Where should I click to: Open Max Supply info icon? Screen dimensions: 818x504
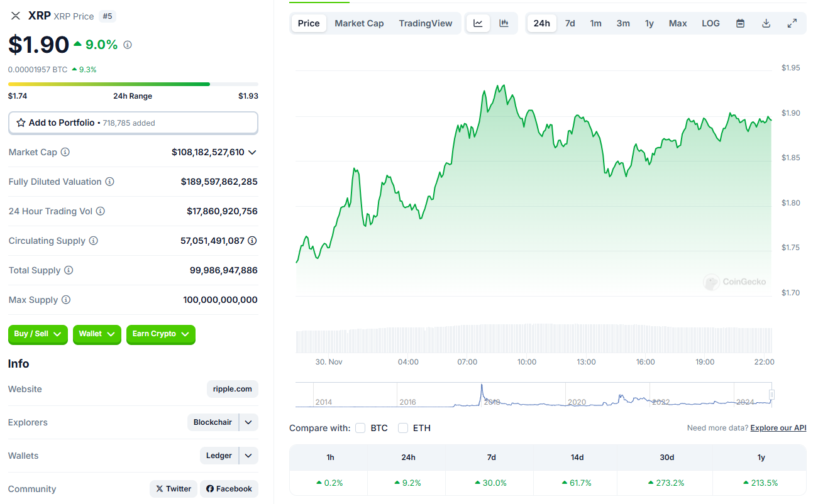tap(66, 300)
